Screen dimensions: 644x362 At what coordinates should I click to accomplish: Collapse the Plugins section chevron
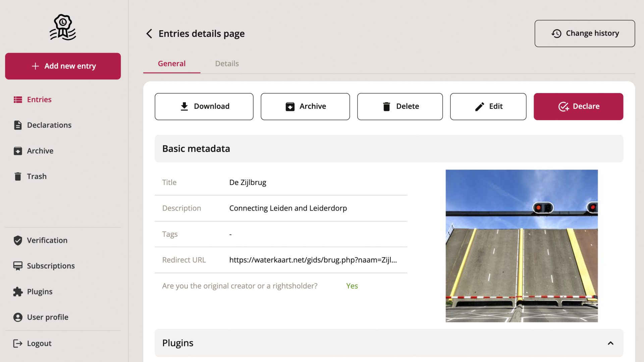coord(610,343)
